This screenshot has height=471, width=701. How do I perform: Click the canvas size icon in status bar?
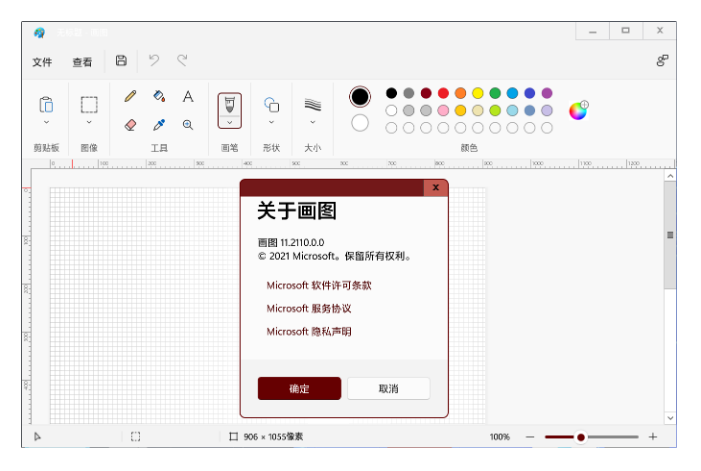point(233,436)
